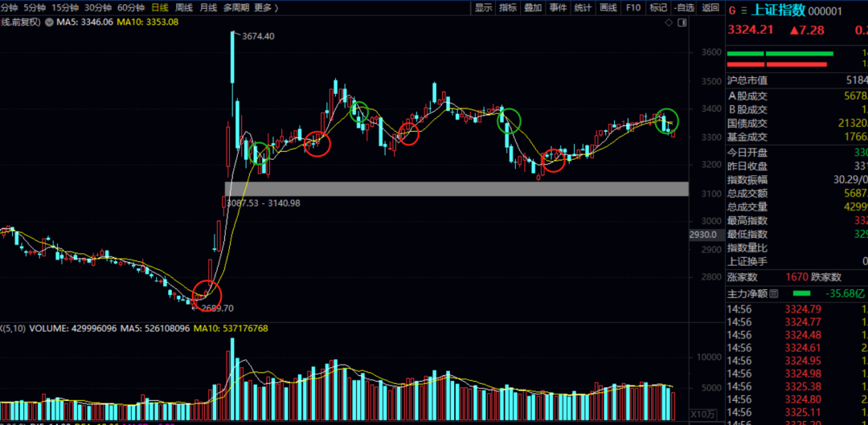Click the green 主力净额 flow bar
Image resolution: width=868 pixels, height=425 pixels.
(x=802, y=293)
